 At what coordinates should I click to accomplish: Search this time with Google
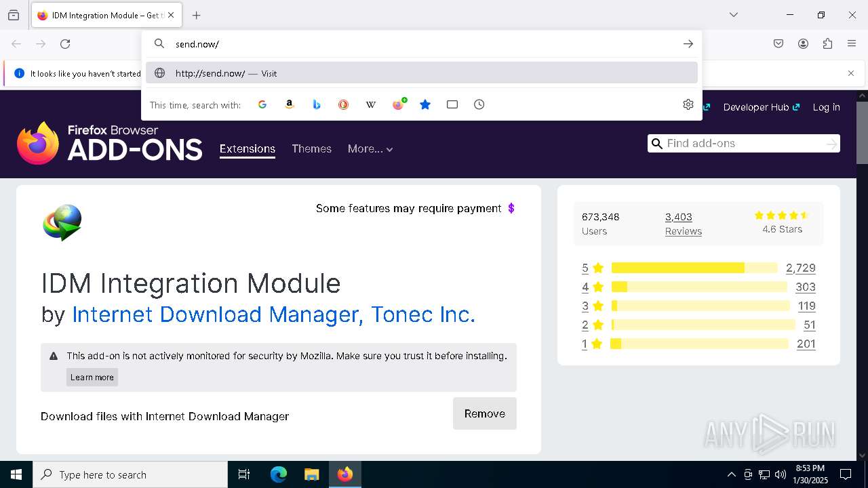coord(262,104)
